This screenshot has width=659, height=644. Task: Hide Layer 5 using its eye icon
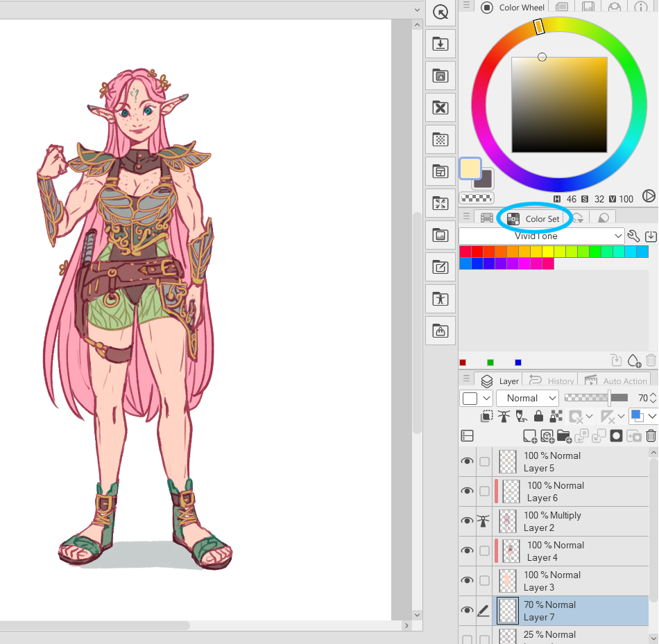pyautogui.click(x=467, y=462)
